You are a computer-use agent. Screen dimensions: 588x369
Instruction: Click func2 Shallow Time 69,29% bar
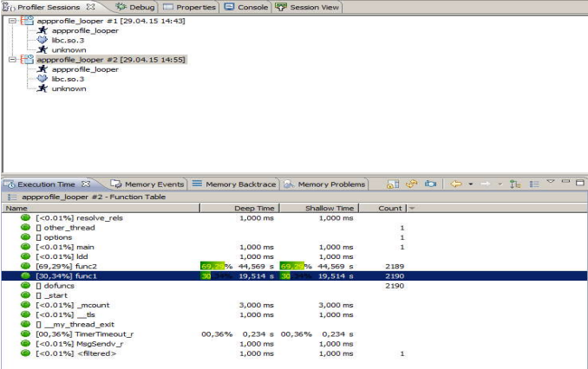(292, 266)
